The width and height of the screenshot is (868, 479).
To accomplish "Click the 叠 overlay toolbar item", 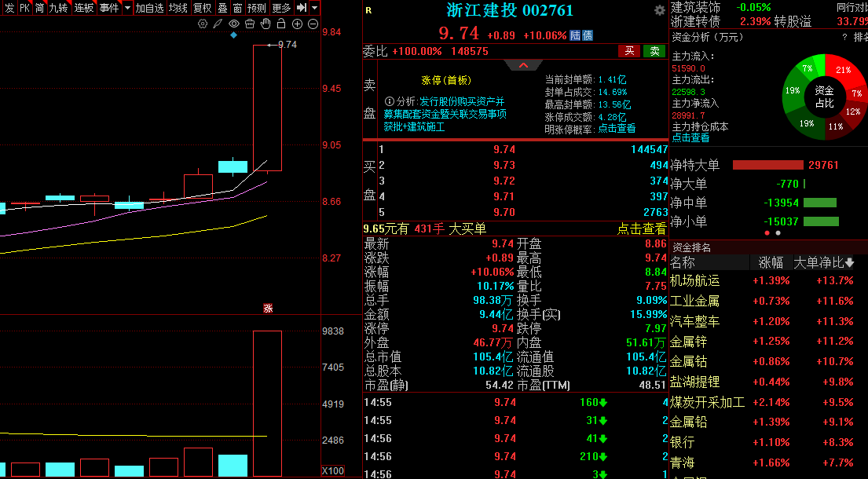I will [x=222, y=8].
